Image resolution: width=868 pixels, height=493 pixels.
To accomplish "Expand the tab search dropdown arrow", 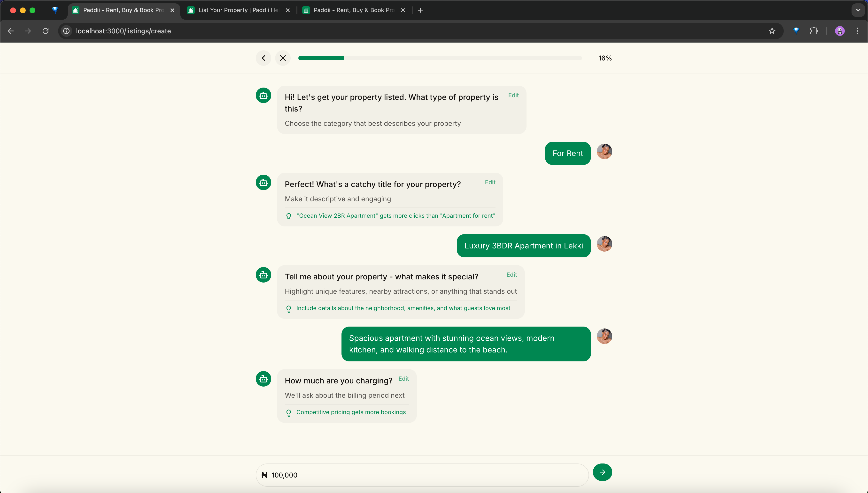I will click(x=858, y=10).
